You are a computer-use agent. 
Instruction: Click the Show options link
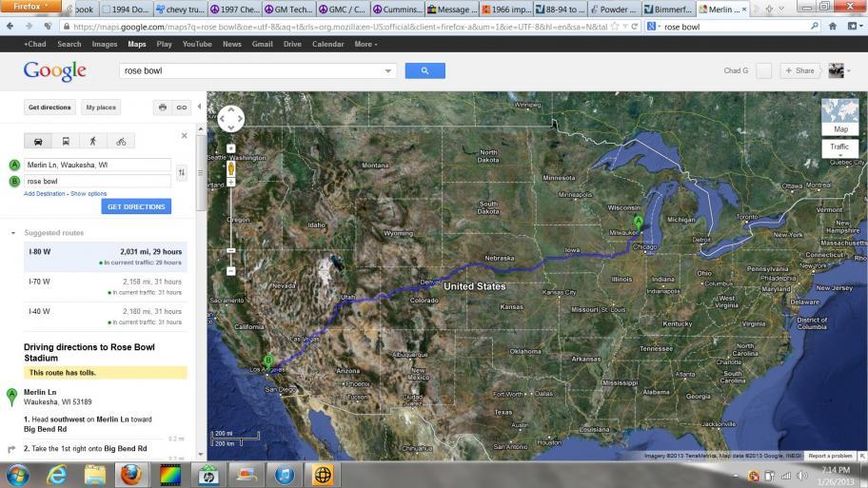click(x=89, y=194)
